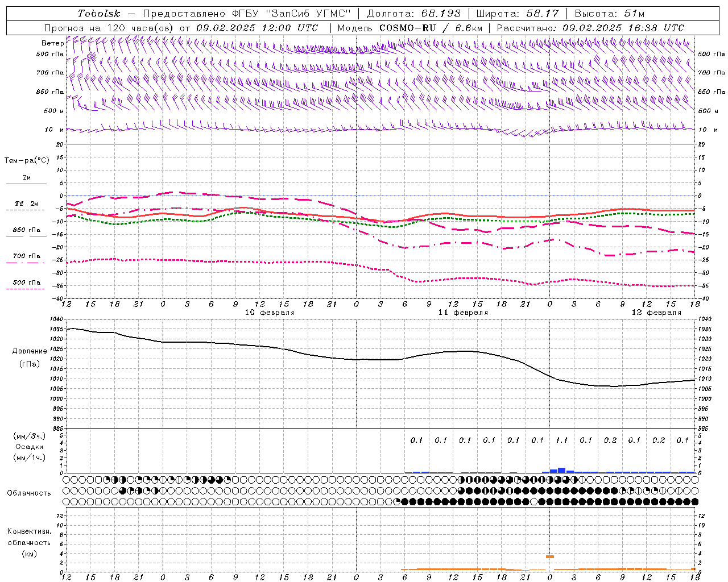The image size is (728, 582).
Task: Click '(гПа)' unit under Давление
Action: [x=30, y=364]
